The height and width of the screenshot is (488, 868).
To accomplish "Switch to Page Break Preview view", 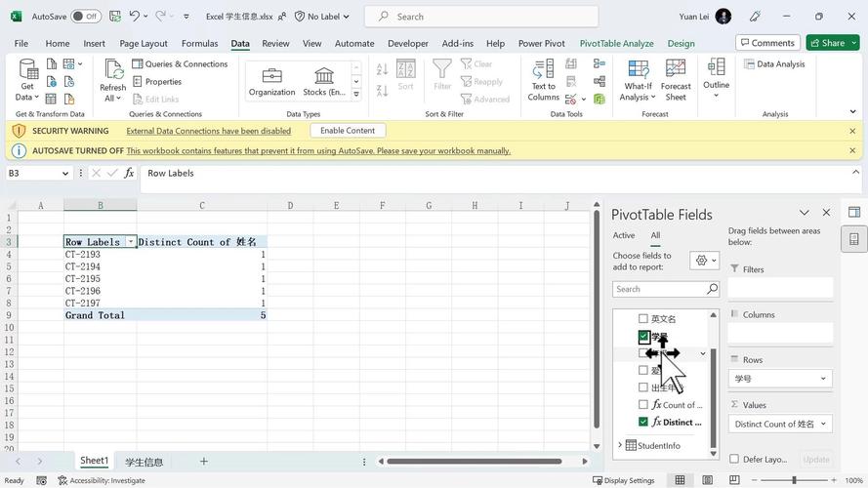I will [x=734, y=479].
